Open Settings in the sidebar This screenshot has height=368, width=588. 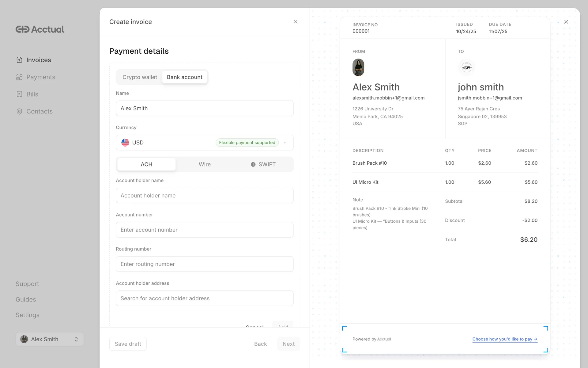(x=28, y=315)
